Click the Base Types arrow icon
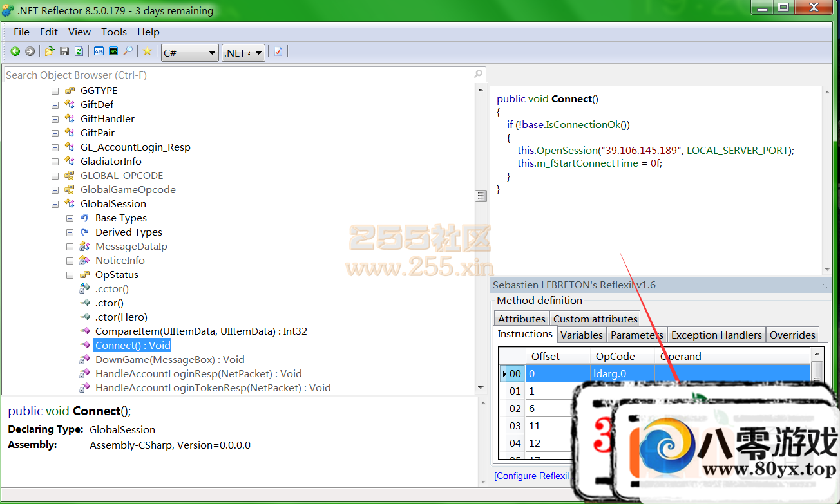Screen dimensions: 840x504 pyautogui.click(x=84, y=218)
